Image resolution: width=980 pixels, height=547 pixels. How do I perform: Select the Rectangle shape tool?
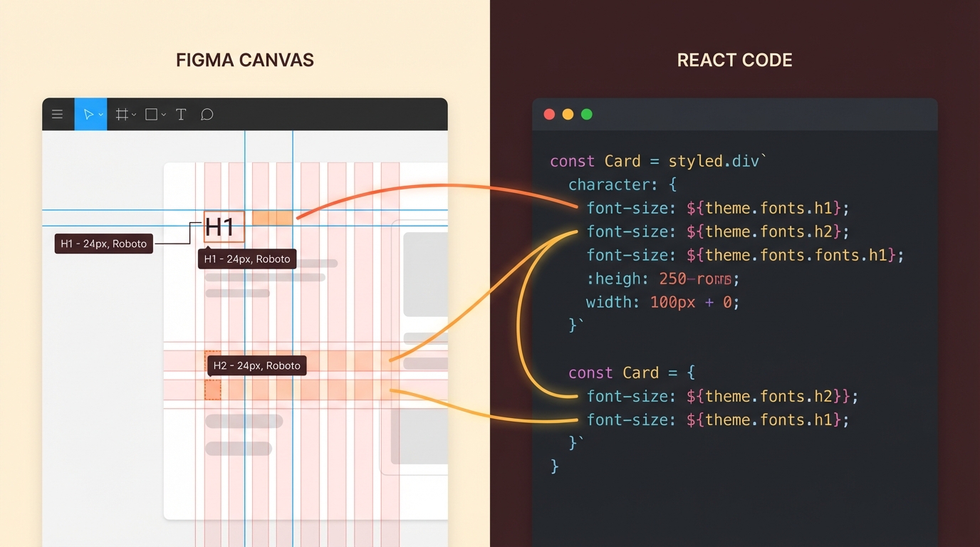(151, 115)
